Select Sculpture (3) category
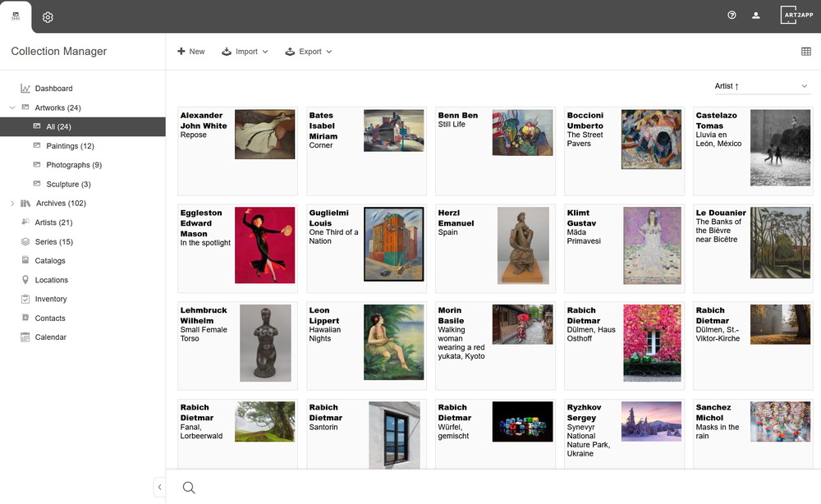 click(x=69, y=184)
